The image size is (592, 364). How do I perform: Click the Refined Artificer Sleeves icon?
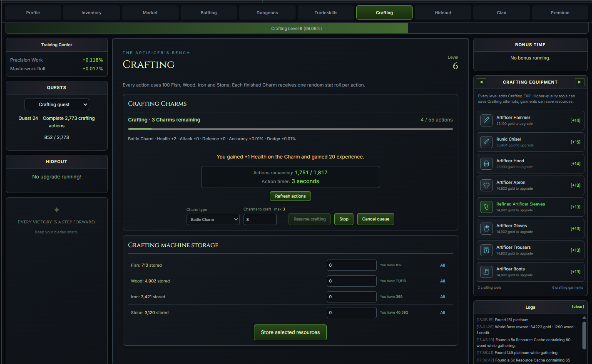coord(486,207)
